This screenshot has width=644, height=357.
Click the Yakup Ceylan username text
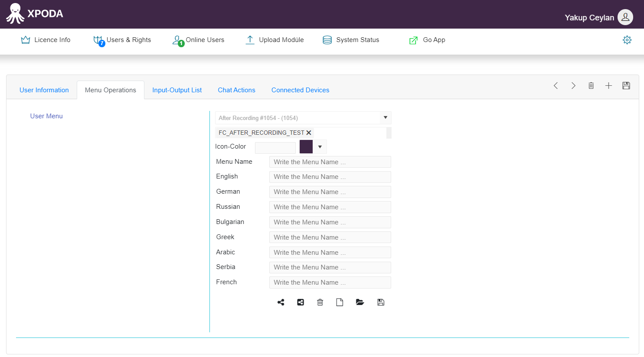coord(589,18)
